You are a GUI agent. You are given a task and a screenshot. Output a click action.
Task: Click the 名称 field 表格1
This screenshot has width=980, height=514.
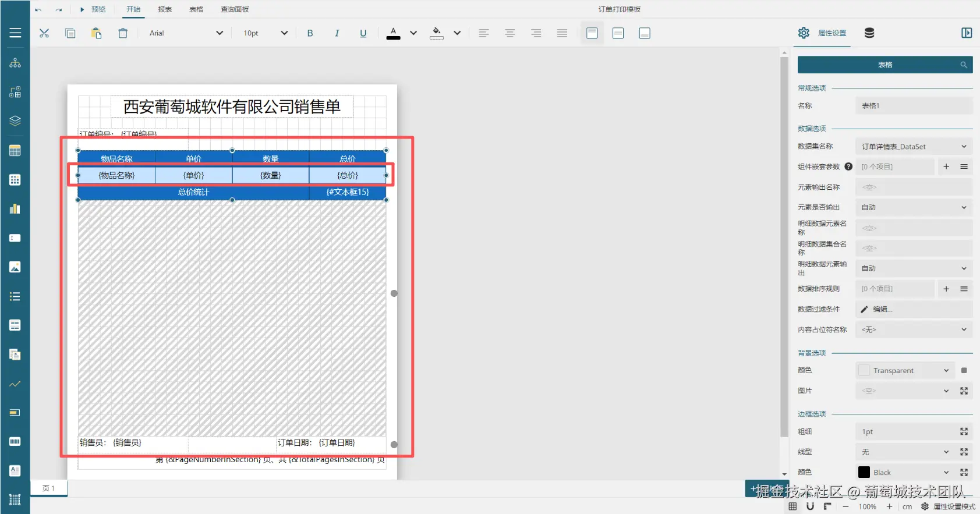tap(914, 105)
